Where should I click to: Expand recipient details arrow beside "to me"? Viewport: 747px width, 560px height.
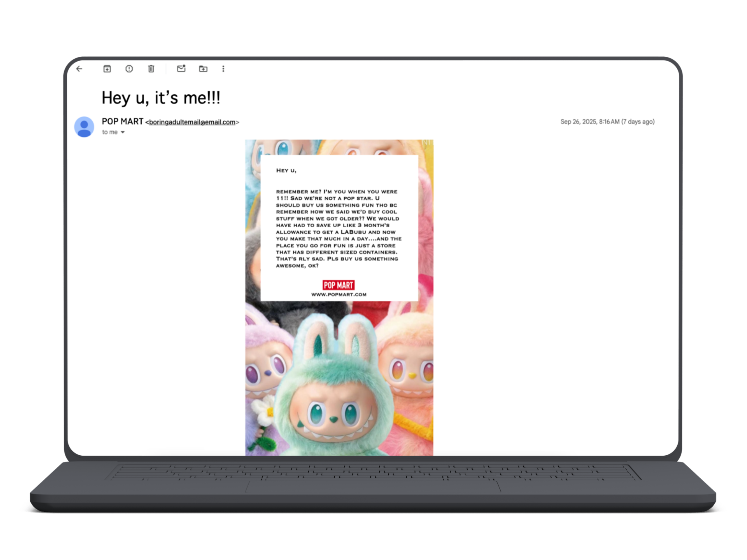point(123,132)
